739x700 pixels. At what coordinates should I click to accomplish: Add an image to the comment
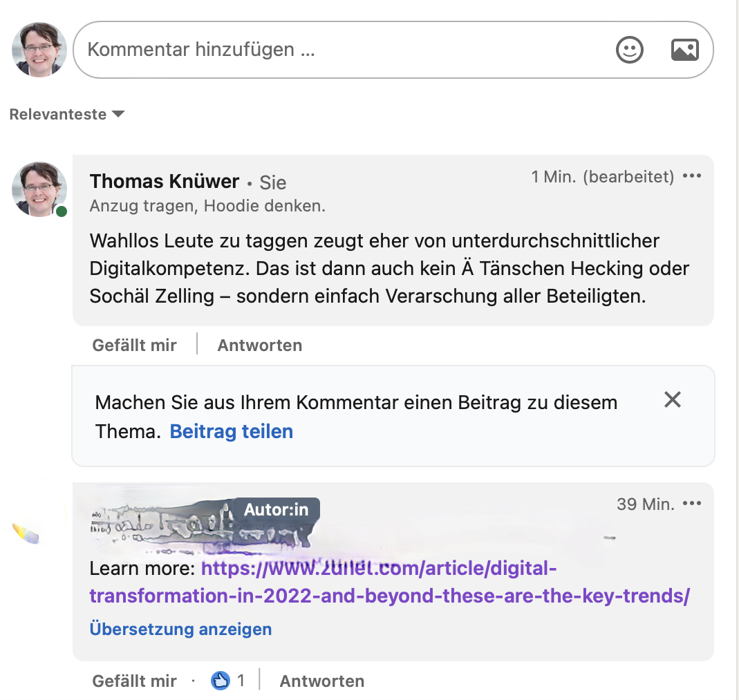[684, 50]
